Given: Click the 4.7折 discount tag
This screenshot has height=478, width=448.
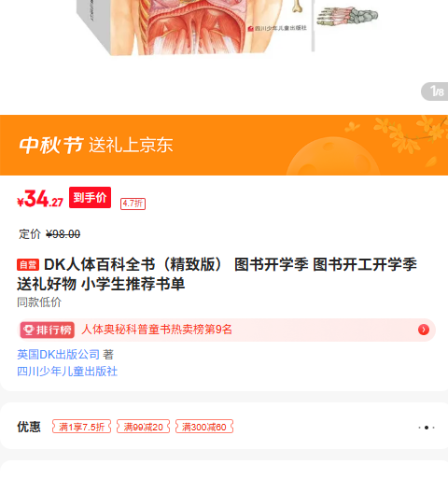Looking at the screenshot, I should pyautogui.click(x=133, y=204).
